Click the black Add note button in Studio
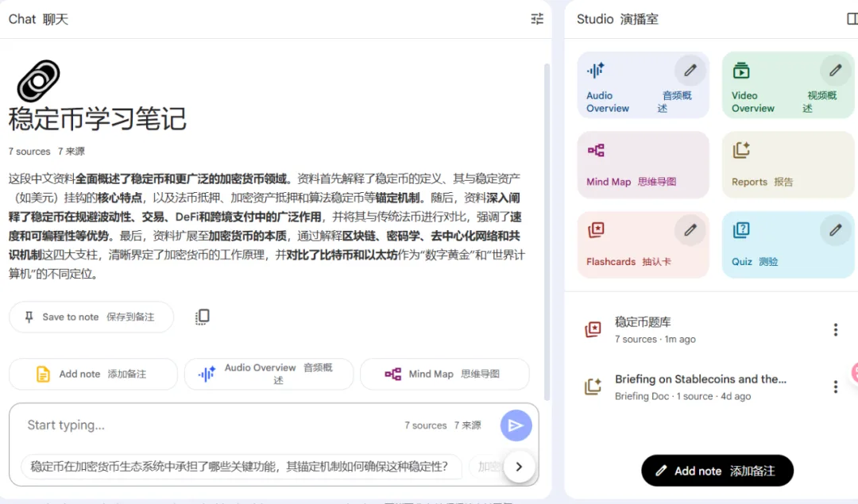The width and height of the screenshot is (858, 504). point(717,471)
